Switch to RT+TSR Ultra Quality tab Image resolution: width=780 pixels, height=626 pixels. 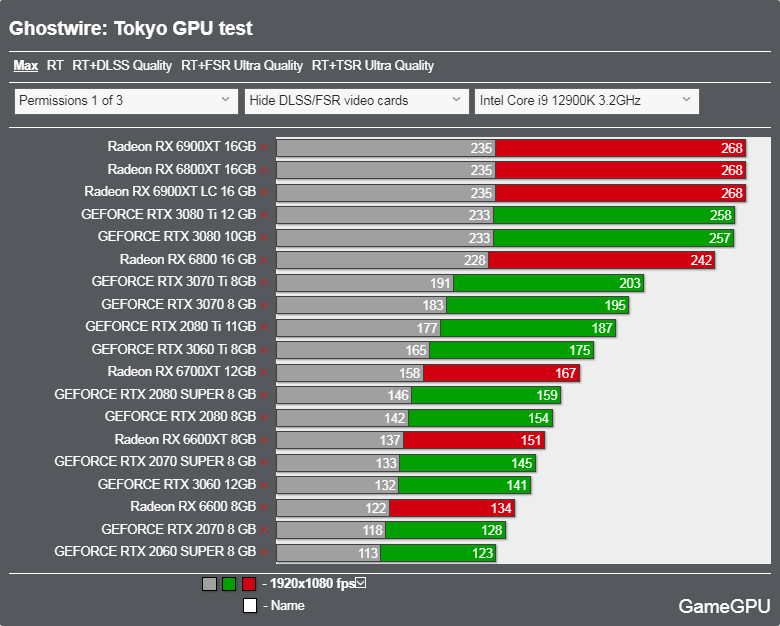(373, 66)
